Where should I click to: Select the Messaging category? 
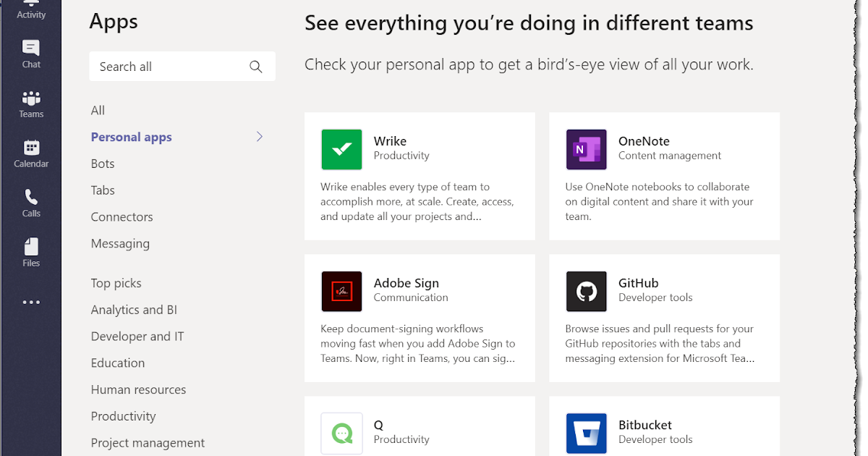coord(120,244)
